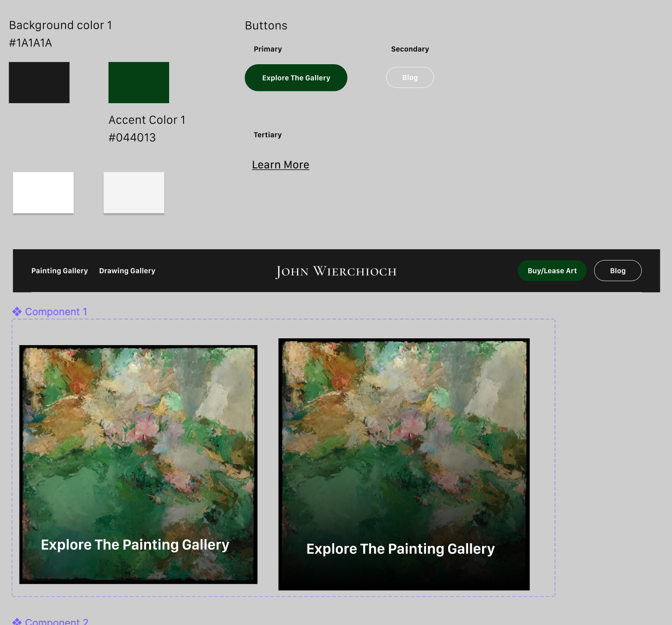Image resolution: width=672 pixels, height=625 pixels.
Task: Select the Secondary label text
Action: click(410, 49)
